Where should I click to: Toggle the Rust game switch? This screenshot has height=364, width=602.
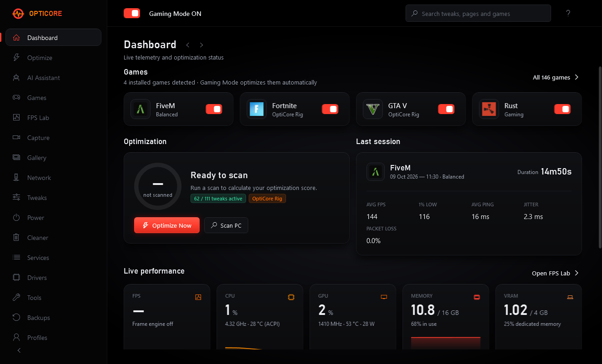pos(562,109)
